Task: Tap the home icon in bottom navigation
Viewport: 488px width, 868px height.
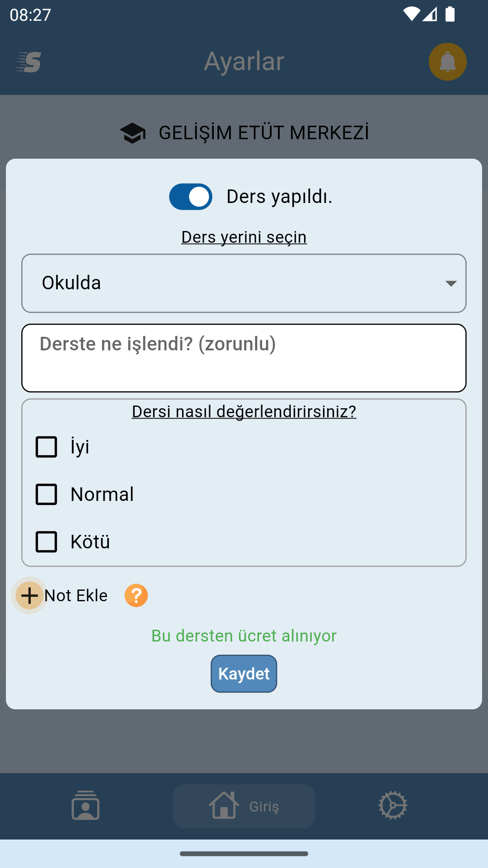Action: coord(224,806)
